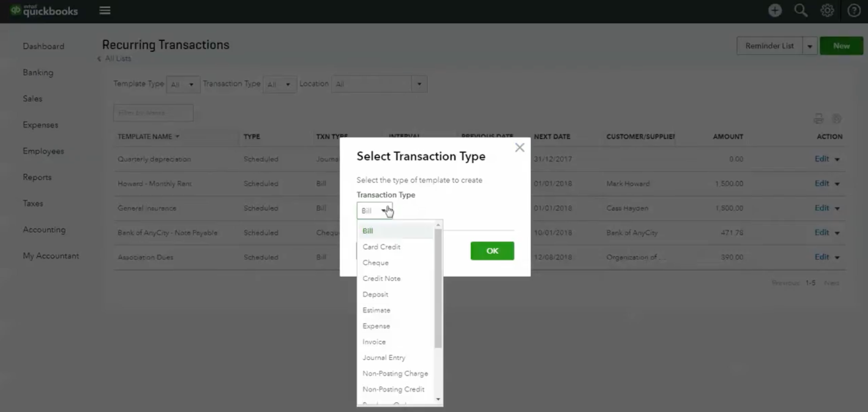Choose Cheque from the transaction list
Image resolution: width=868 pixels, height=412 pixels.
pyautogui.click(x=375, y=263)
